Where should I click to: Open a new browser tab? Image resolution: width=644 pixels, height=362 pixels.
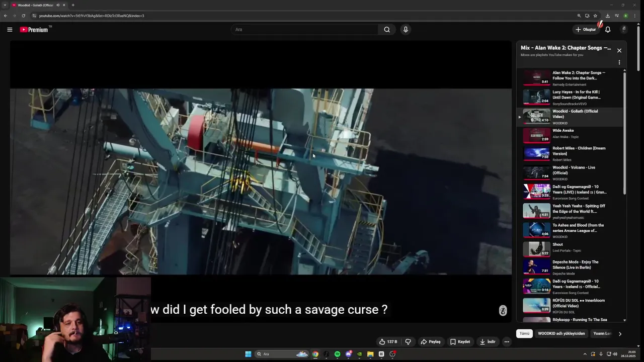pyautogui.click(x=73, y=5)
